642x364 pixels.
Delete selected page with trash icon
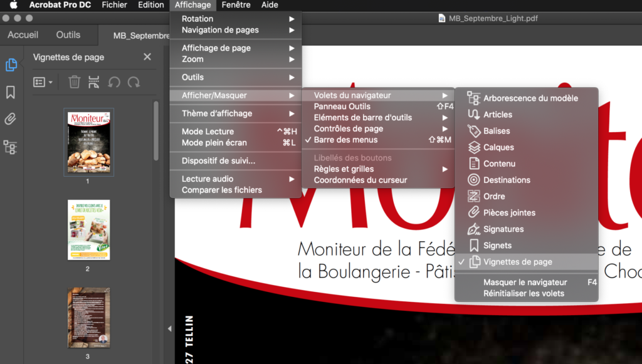click(74, 82)
